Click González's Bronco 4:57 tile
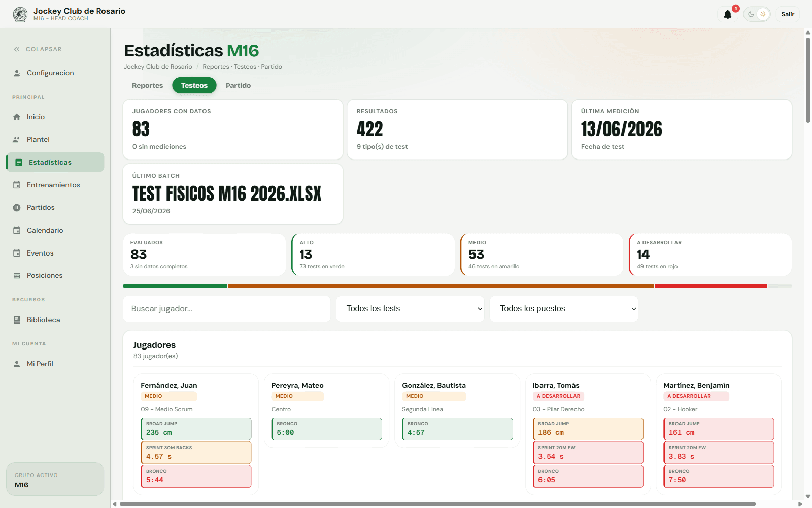Image resolution: width=812 pixels, height=508 pixels. pyautogui.click(x=457, y=429)
